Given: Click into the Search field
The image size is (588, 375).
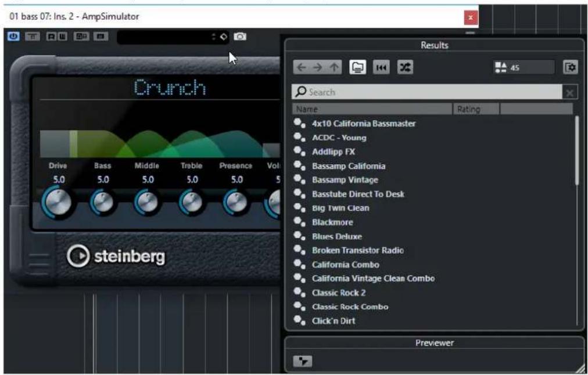Looking at the screenshot, I should pos(426,92).
